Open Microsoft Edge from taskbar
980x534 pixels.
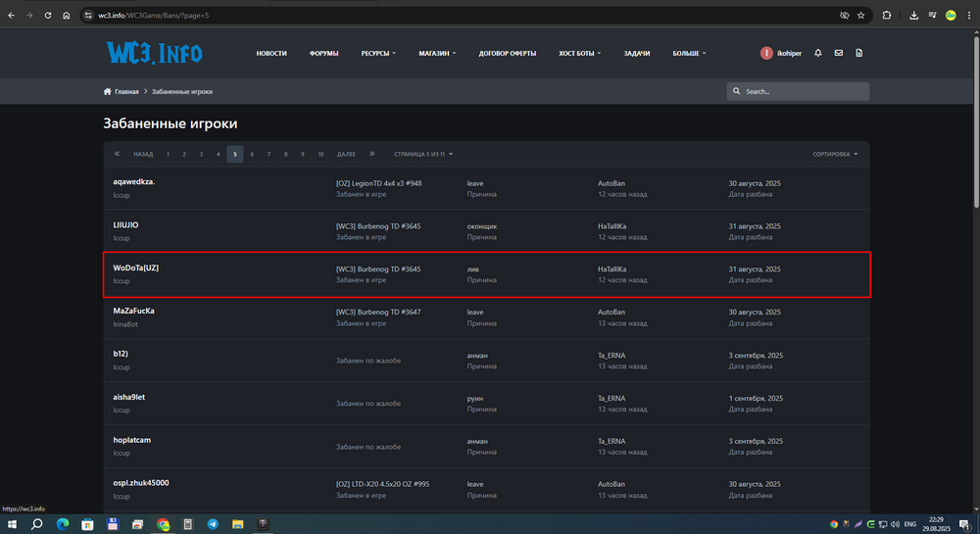(63, 524)
